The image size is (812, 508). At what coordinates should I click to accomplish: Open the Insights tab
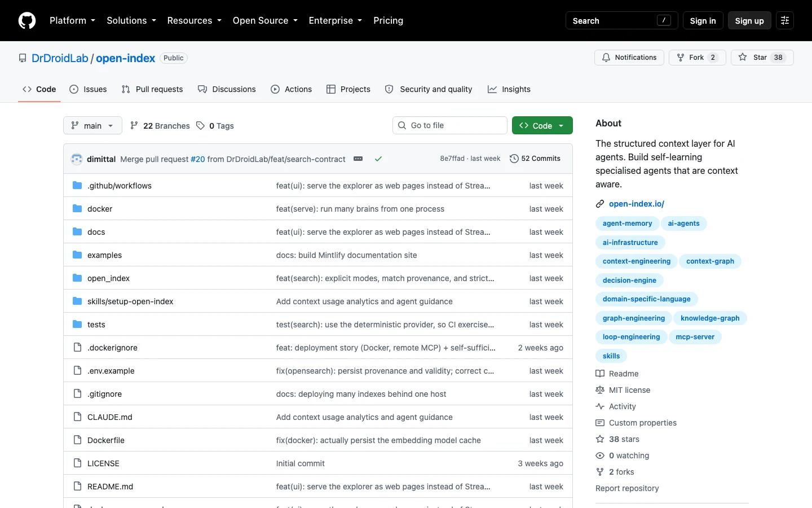point(509,89)
